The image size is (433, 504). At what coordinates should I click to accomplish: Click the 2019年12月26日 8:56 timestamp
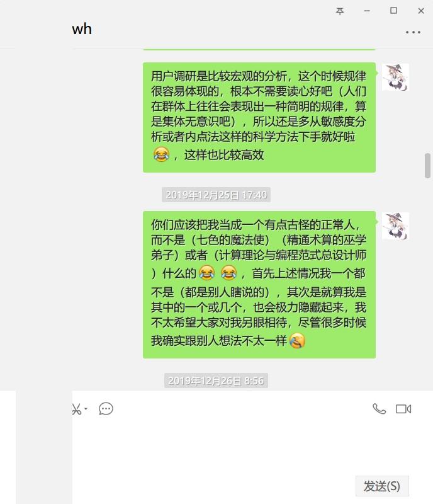[216, 381]
